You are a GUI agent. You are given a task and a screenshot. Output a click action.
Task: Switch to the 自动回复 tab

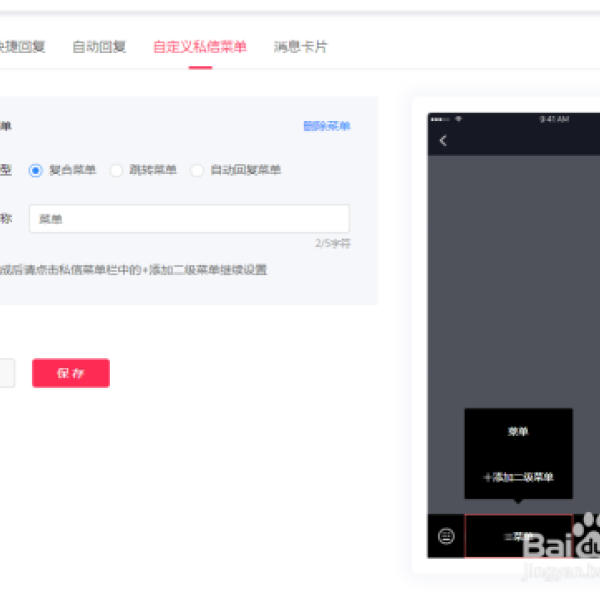coord(99,47)
